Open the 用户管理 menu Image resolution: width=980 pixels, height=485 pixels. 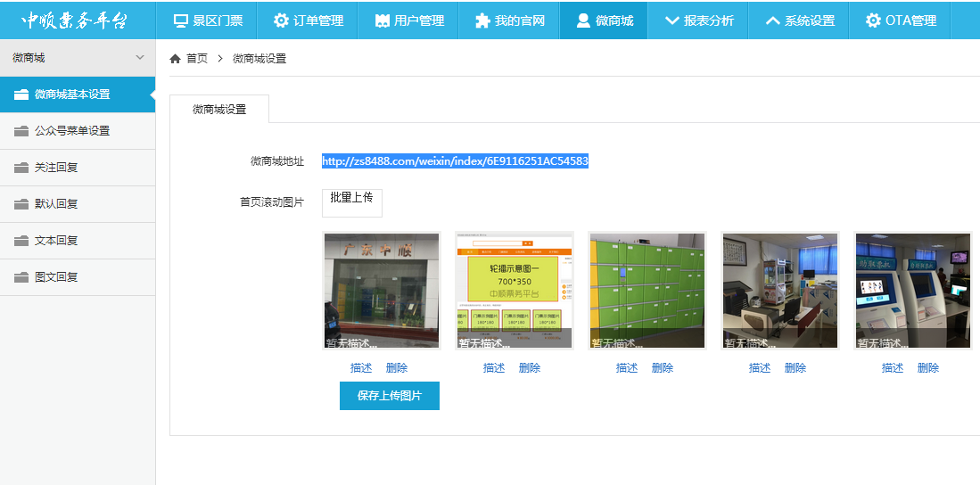pos(408,21)
